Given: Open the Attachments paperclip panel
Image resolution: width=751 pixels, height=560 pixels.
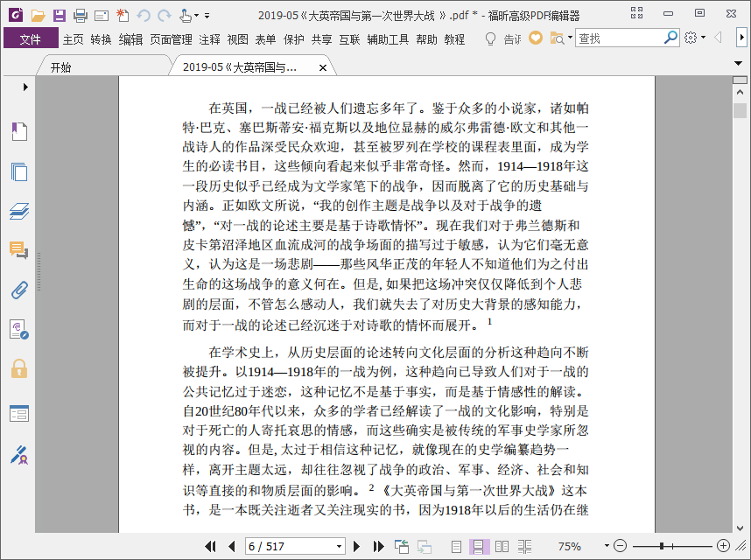Looking at the screenshot, I should point(19,290).
